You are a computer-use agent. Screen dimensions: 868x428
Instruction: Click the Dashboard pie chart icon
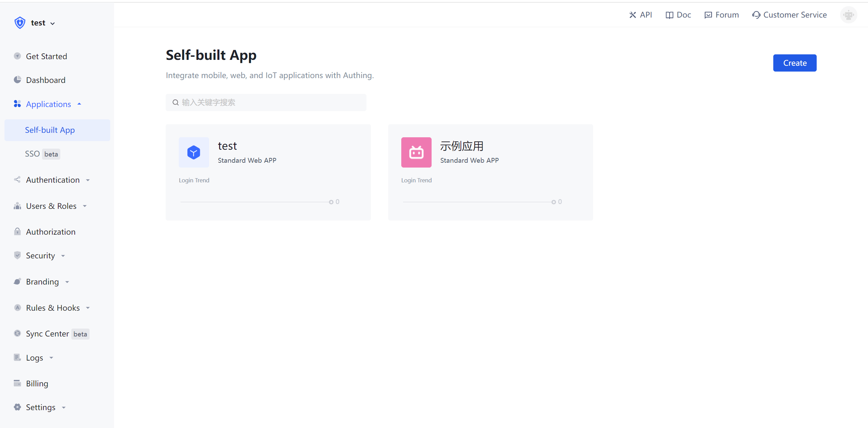(17, 80)
